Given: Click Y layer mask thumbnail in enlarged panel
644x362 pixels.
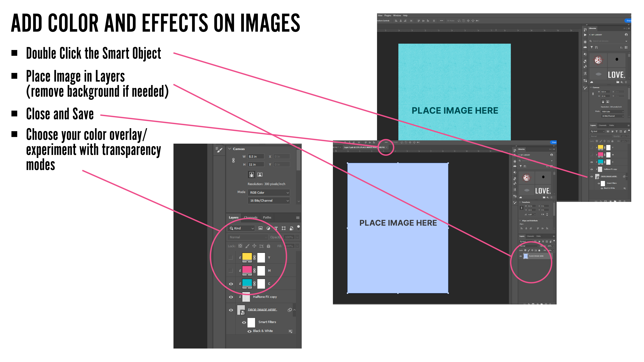Looking at the screenshot, I should pyautogui.click(x=261, y=258).
